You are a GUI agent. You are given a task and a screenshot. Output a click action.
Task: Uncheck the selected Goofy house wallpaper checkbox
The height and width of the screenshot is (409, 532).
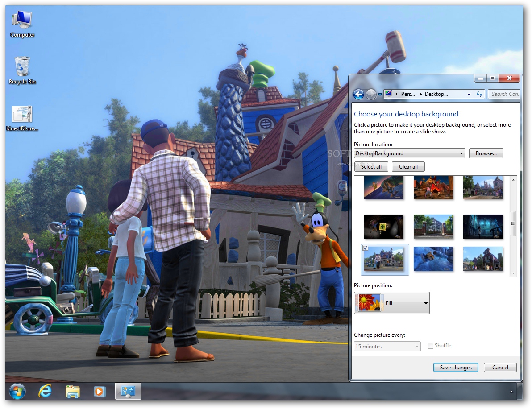click(x=365, y=248)
